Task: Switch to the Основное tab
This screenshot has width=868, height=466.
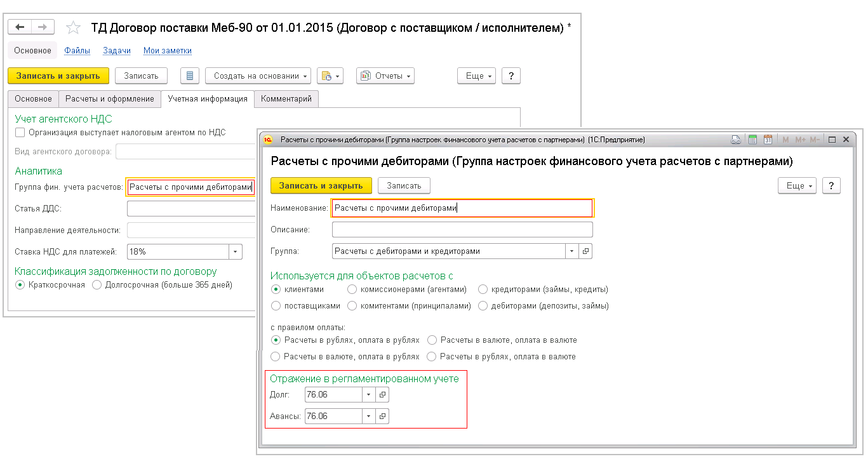Action: click(x=33, y=99)
